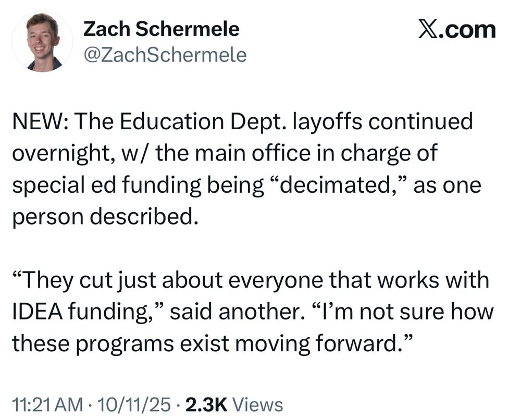The image size is (521, 420).
Task: Click the word Views
Action: click(258, 405)
